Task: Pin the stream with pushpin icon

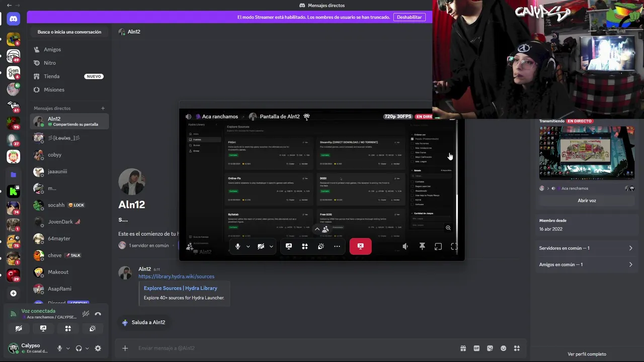Action: pos(422,246)
